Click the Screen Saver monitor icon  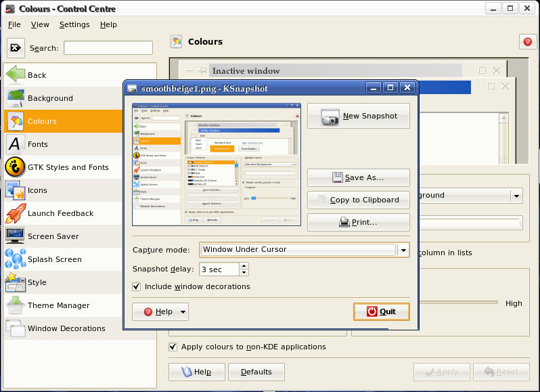[15, 236]
